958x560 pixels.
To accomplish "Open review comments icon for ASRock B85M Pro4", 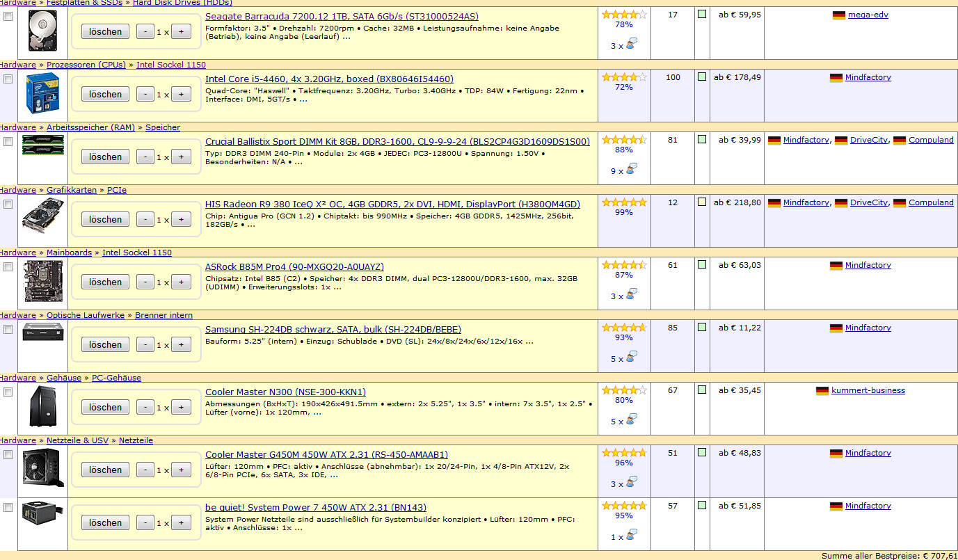I will (x=632, y=295).
